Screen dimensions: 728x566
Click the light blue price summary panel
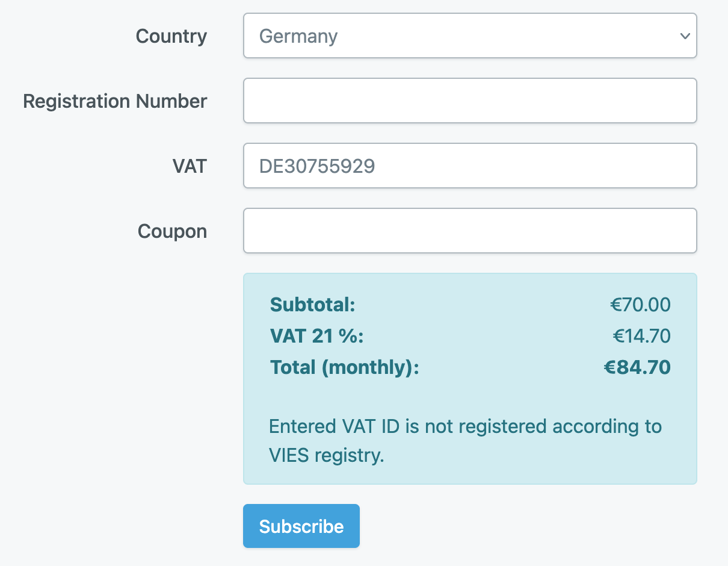[x=470, y=379]
